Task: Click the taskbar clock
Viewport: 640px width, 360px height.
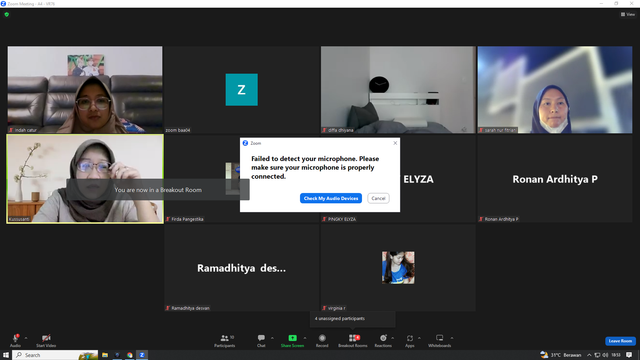Action: [x=616, y=355]
